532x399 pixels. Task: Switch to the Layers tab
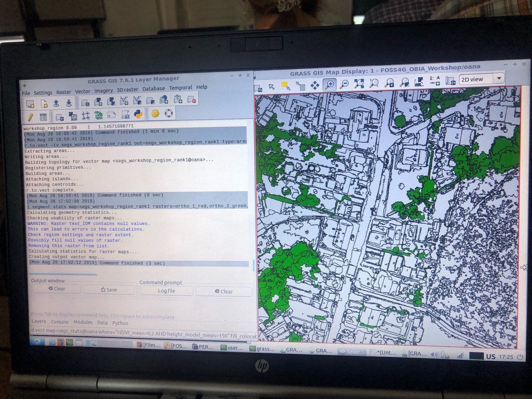(x=39, y=321)
